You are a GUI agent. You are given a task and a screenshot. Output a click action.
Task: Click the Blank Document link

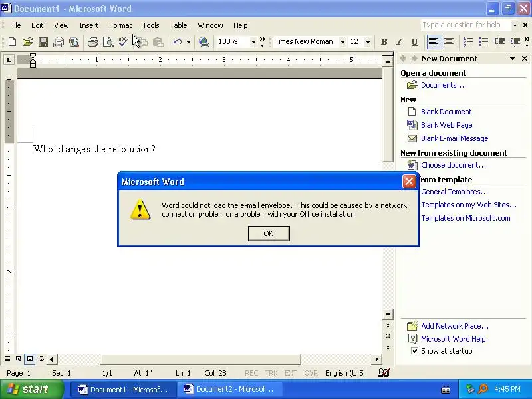[446, 112]
